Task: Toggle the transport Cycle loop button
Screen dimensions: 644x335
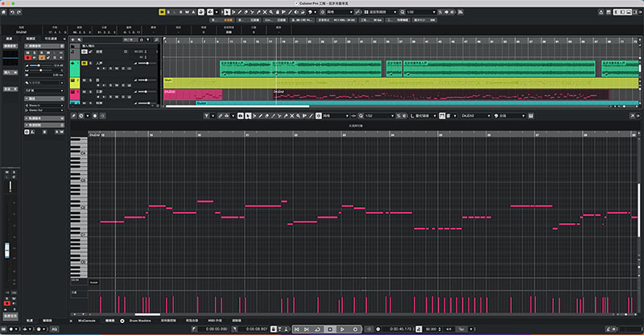Action: click(318, 329)
